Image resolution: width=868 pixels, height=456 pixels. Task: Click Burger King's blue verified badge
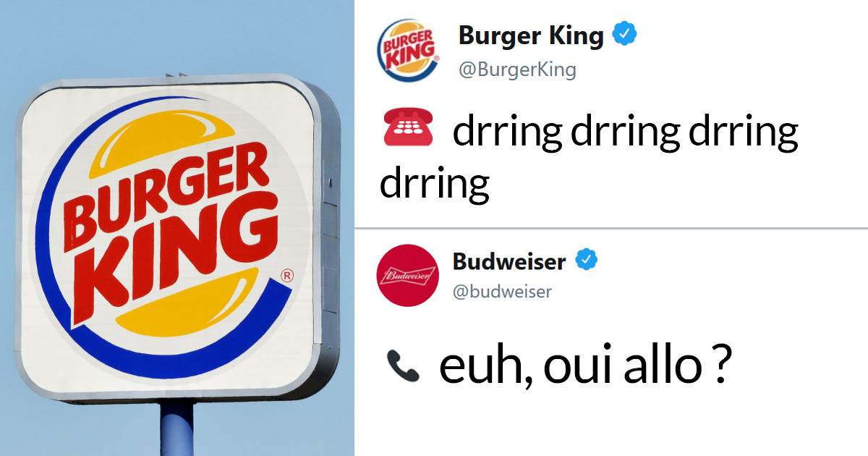625,34
